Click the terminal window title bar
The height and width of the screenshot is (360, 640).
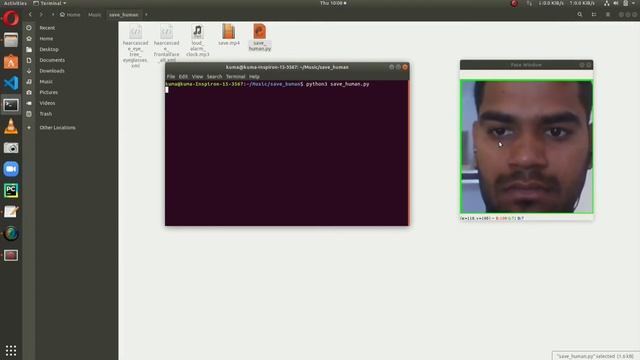pyautogui.click(x=287, y=67)
